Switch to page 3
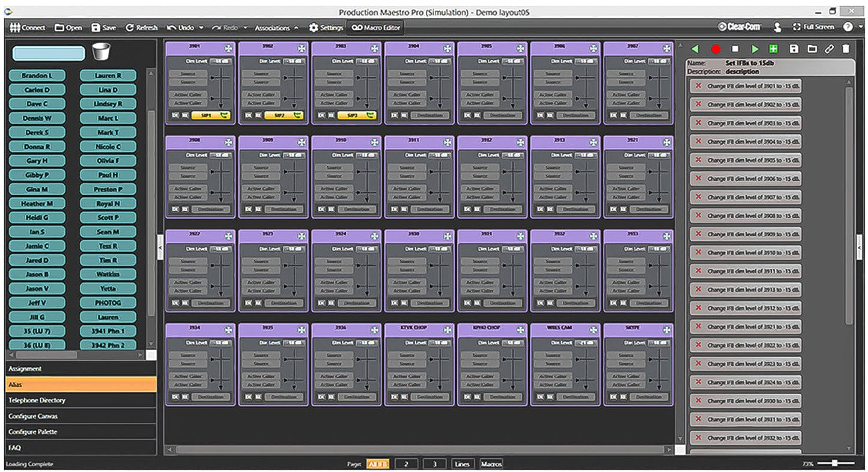 (434, 464)
